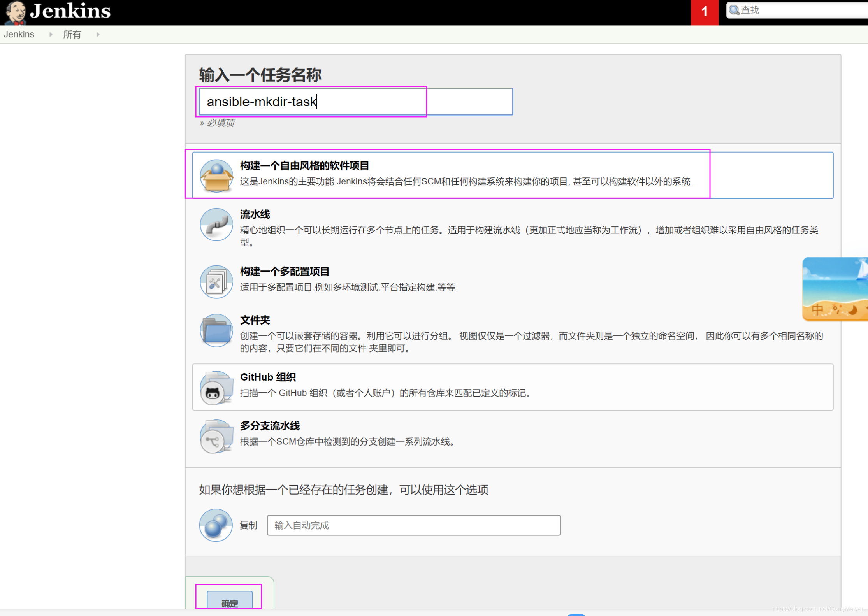Choose the 流水线 item title
This screenshot has width=868, height=616.
pos(255,214)
